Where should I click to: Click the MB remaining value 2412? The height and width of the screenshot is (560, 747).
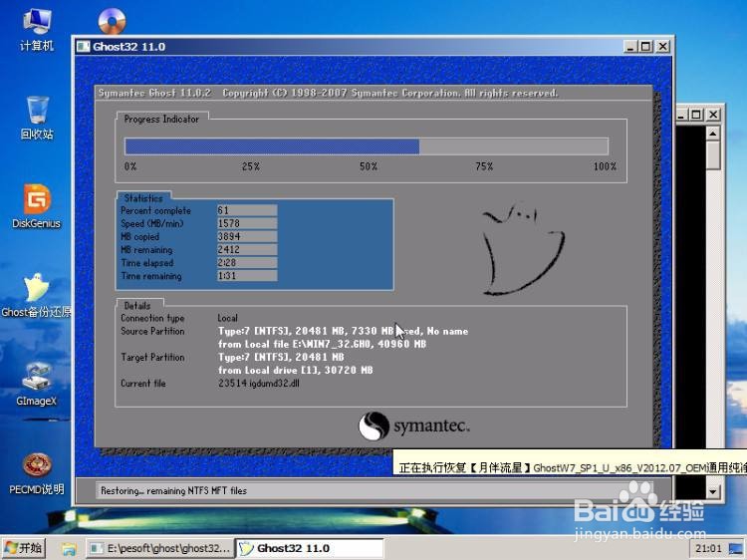coord(247,249)
